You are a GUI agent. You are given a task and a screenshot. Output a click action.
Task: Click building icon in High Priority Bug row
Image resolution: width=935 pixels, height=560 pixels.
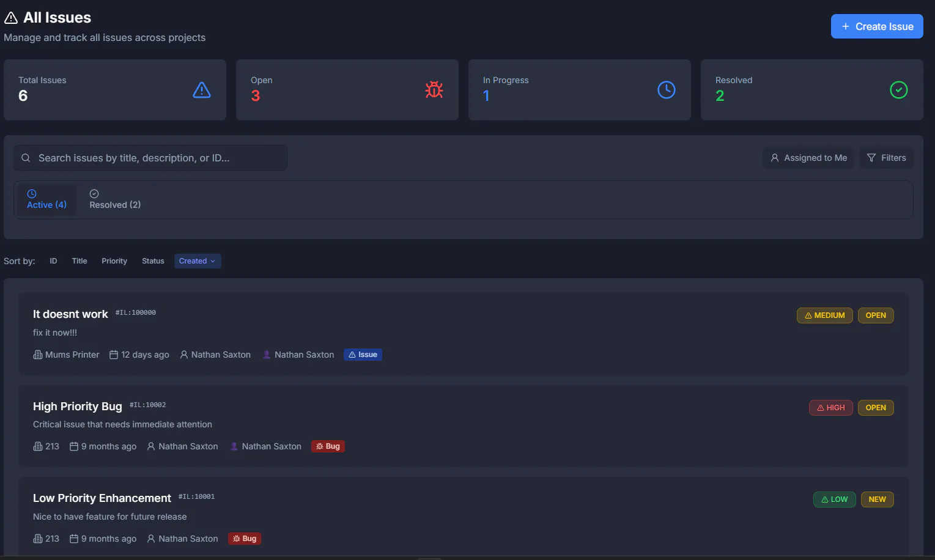click(x=38, y=446)
